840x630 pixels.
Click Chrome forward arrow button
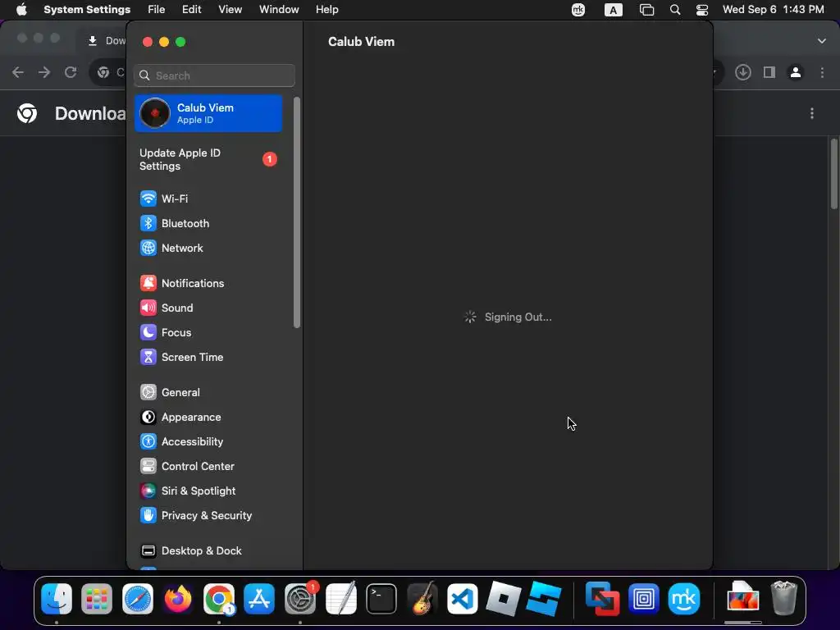tap(44, 72)
